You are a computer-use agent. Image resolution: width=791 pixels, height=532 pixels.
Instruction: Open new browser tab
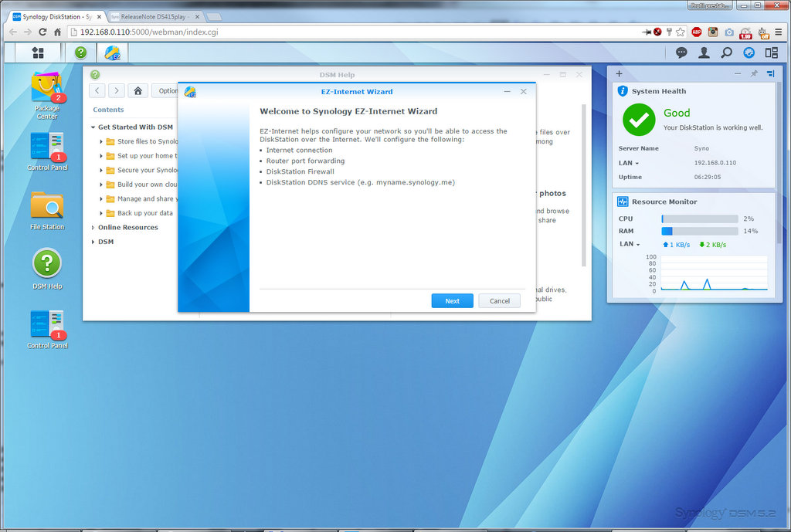[x=214, y=17]
